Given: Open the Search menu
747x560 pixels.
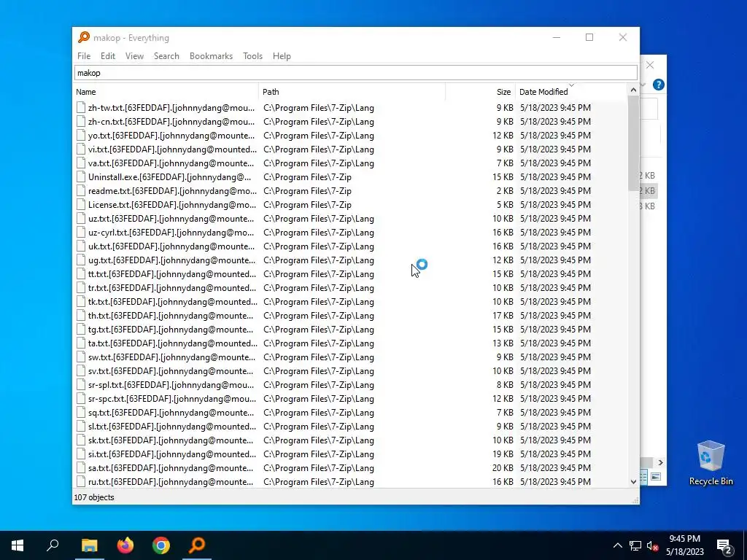Looking at the screenshot, I should 166,55.
